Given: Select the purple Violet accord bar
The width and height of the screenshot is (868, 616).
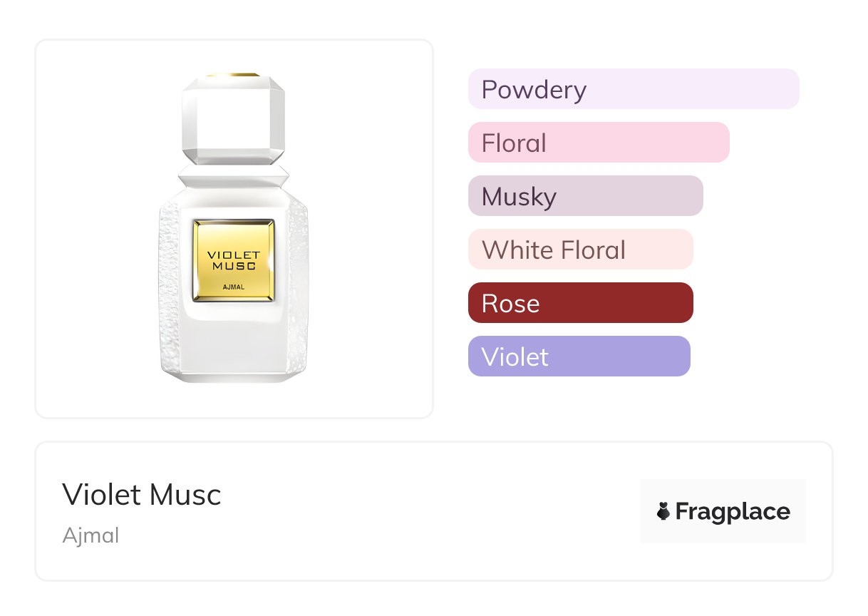Looking at the screenshot, I should [x=579, y=356].
